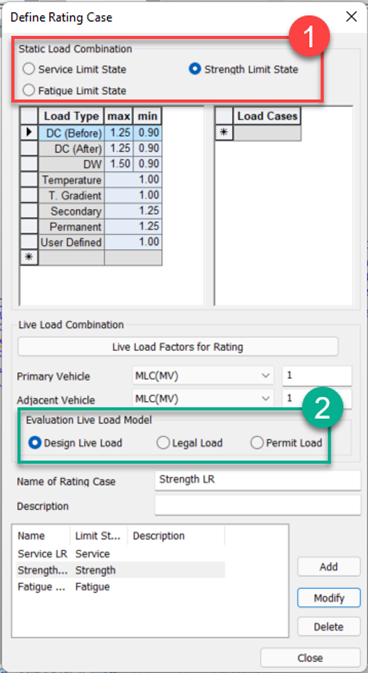Click Temperature factor value cell
Screen dimensions: 368x673
pos(133,180)
